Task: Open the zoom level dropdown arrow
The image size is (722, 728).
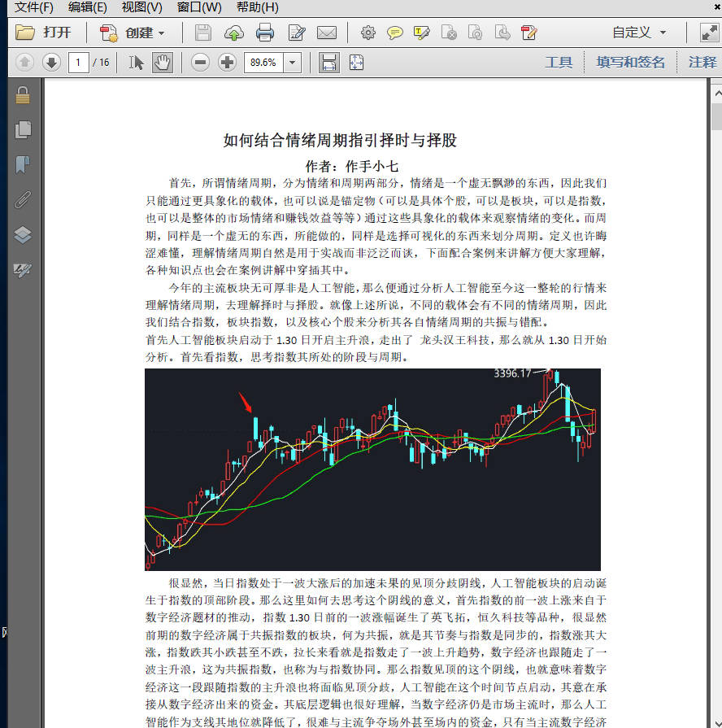Action: 293,62
